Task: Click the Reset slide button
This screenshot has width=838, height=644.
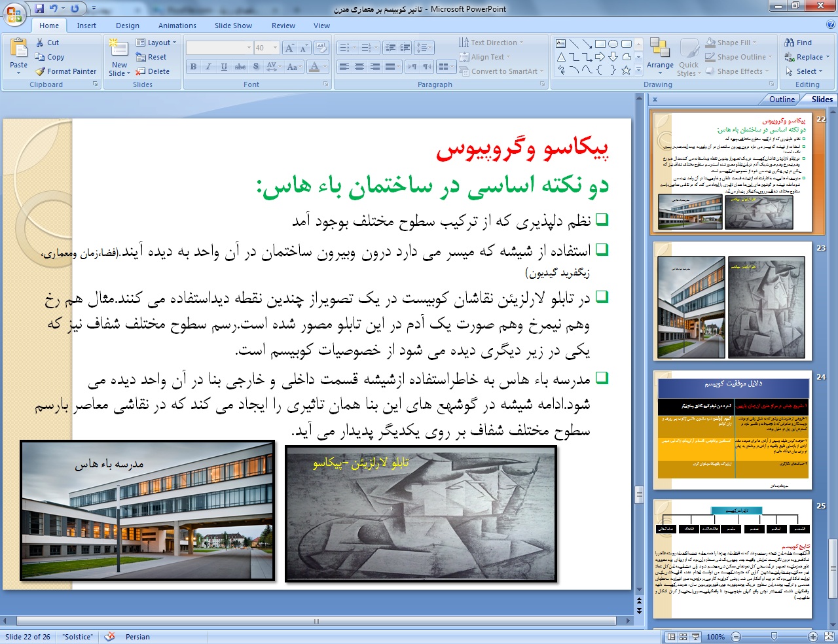Action: tap(151, 57)
